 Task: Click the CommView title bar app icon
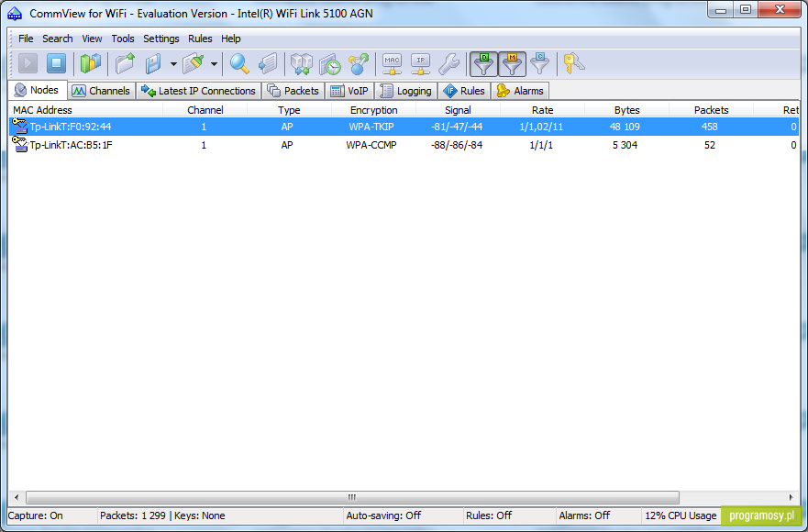[15, 14]
